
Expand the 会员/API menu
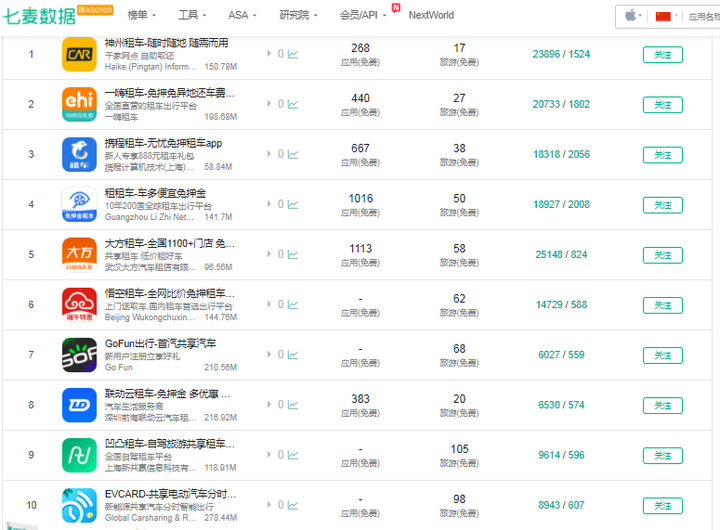363,15
